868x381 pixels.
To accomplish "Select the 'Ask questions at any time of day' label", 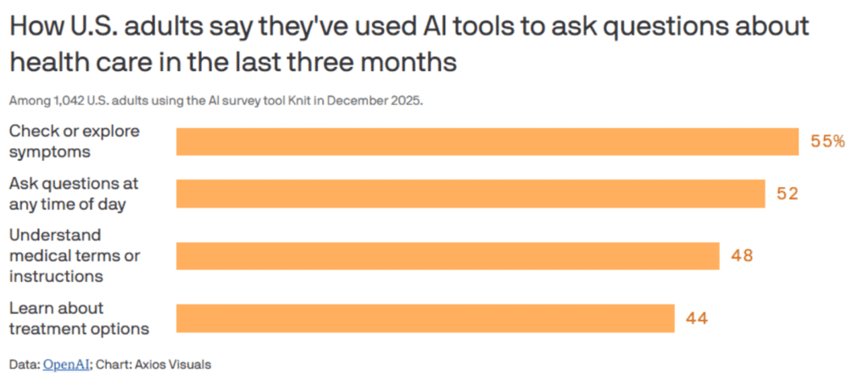I will (x=73, y=194).
